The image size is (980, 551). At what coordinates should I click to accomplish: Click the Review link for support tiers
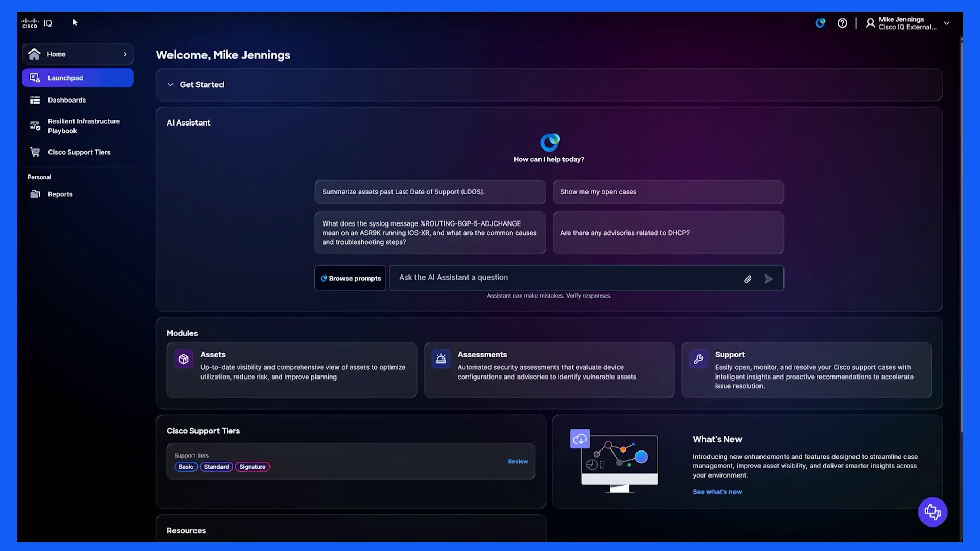point(518,461)
